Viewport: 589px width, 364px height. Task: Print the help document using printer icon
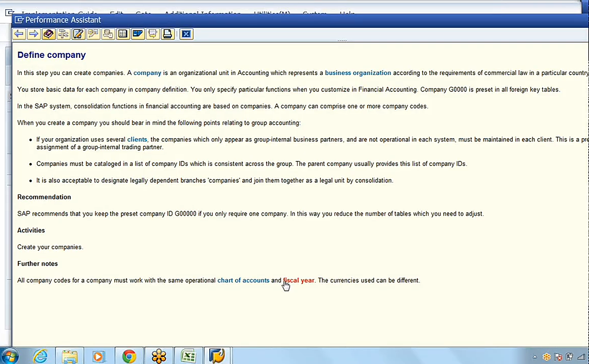(168, 34)
